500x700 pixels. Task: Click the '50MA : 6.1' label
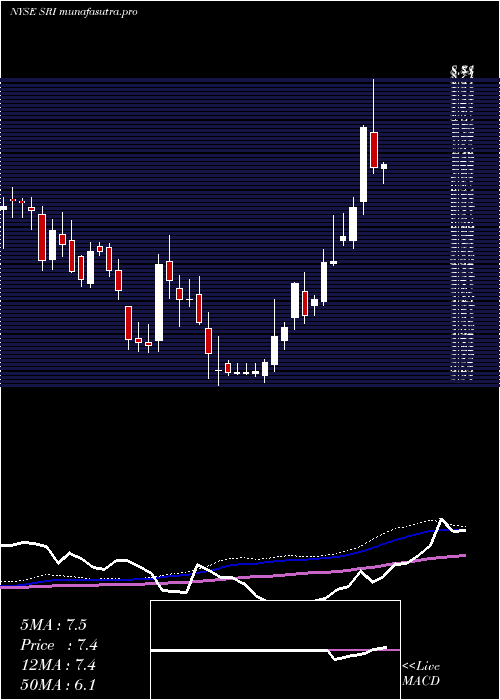point(58,685)
